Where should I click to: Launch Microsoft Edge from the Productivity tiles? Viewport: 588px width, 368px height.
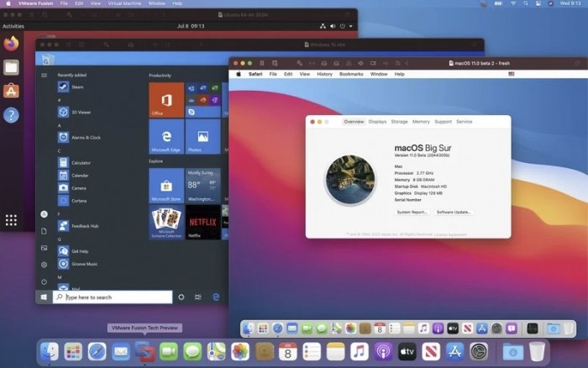click(166, 136)
